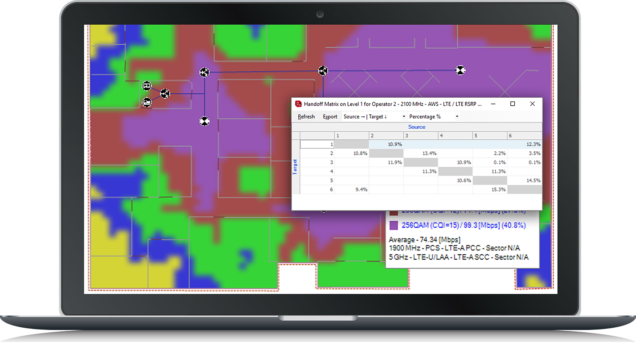Select Target row header 4
Image resolution: width=636 pixels, height=364 pixels.
pos(317,171)
